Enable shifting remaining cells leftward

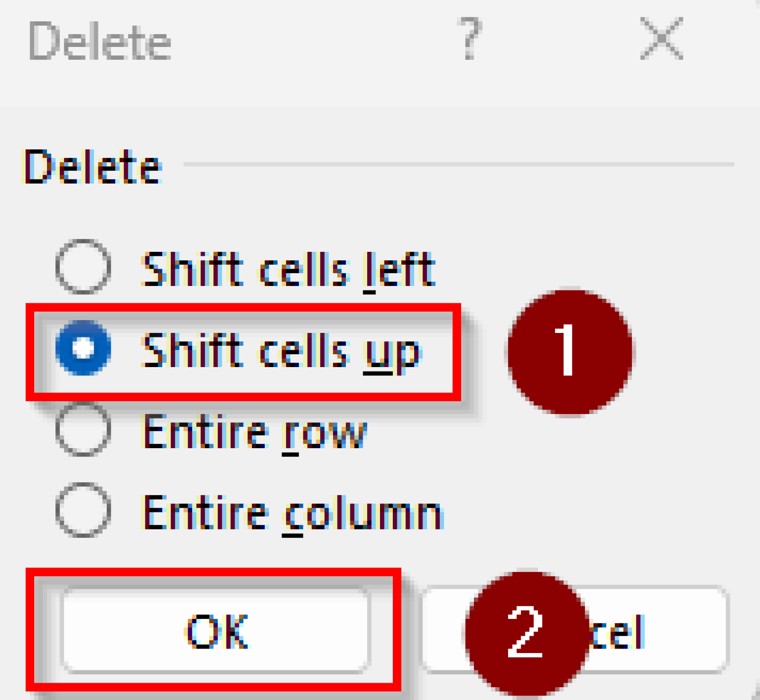click(84, 267)
